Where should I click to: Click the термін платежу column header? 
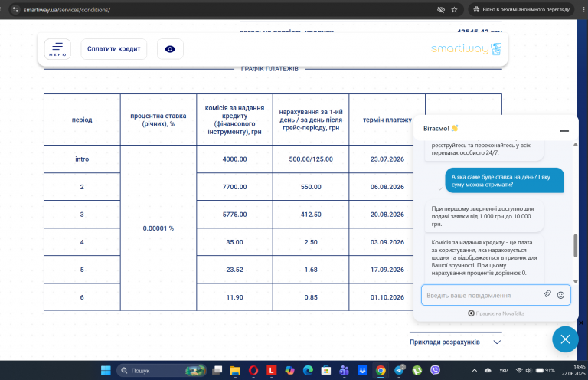click(x=387, y=120)
